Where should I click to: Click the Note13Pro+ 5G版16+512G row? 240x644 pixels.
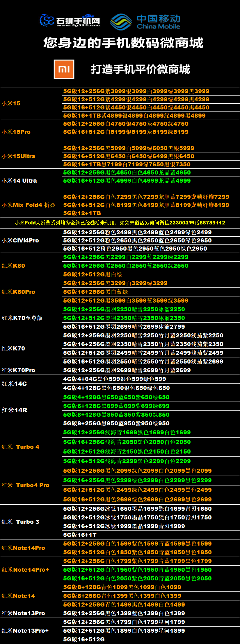coord(151,639)
